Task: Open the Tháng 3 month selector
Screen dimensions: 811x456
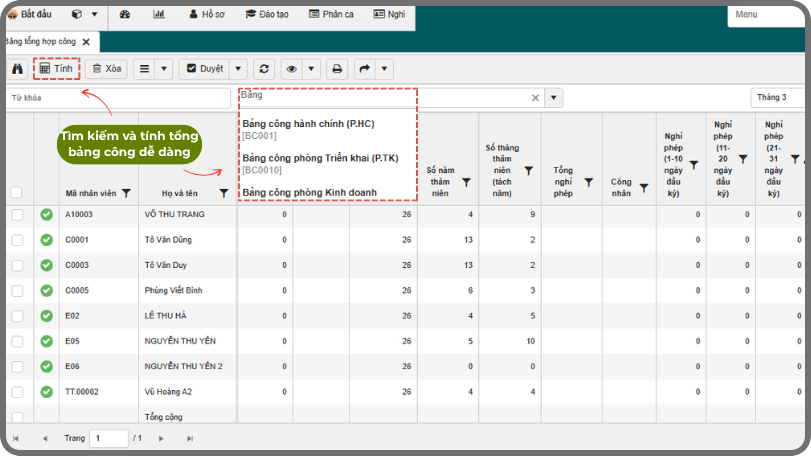Action: coord(777,97)
